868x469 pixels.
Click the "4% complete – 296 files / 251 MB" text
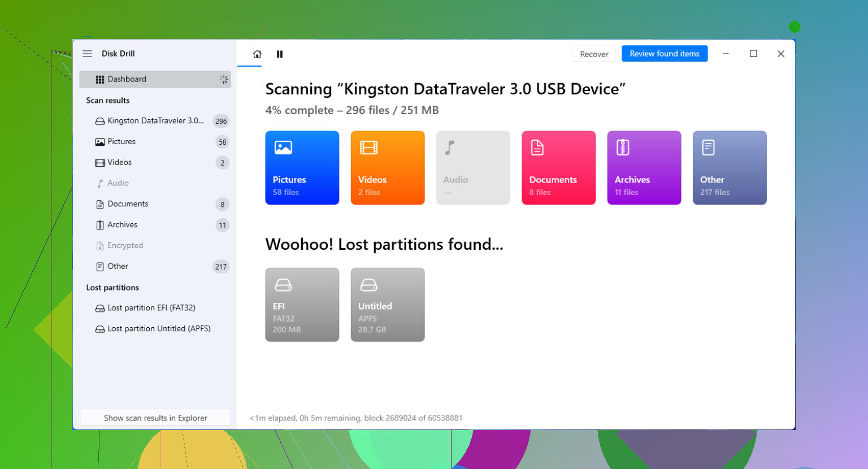click(352, 110)
